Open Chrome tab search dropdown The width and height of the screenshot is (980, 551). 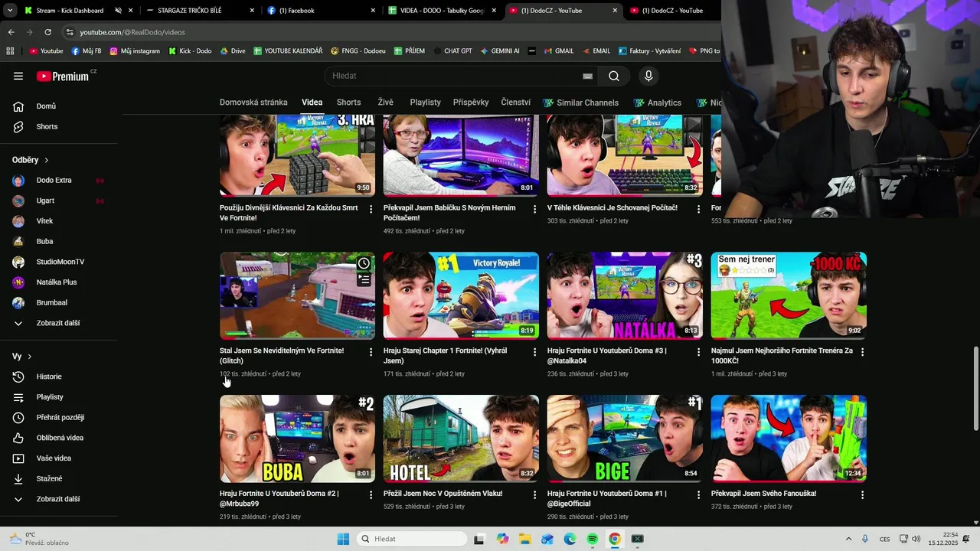click(10, 11)
